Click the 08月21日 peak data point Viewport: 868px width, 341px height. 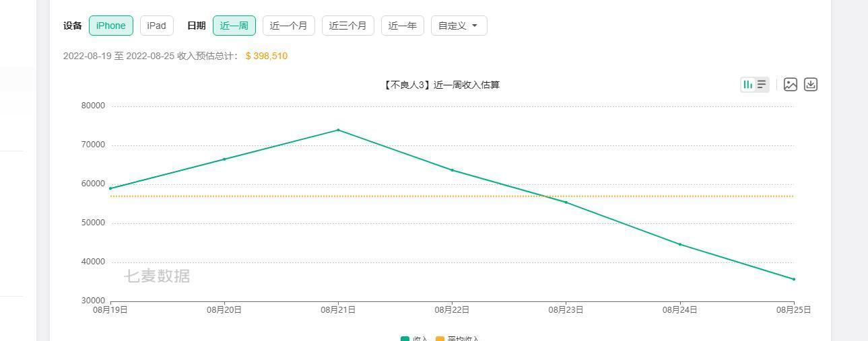338,130
